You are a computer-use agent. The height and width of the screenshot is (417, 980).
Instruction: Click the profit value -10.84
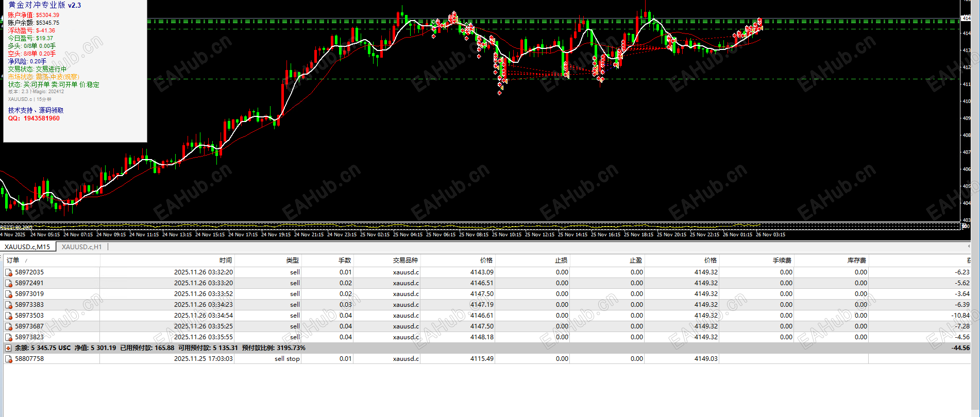[x=960, y=316]
